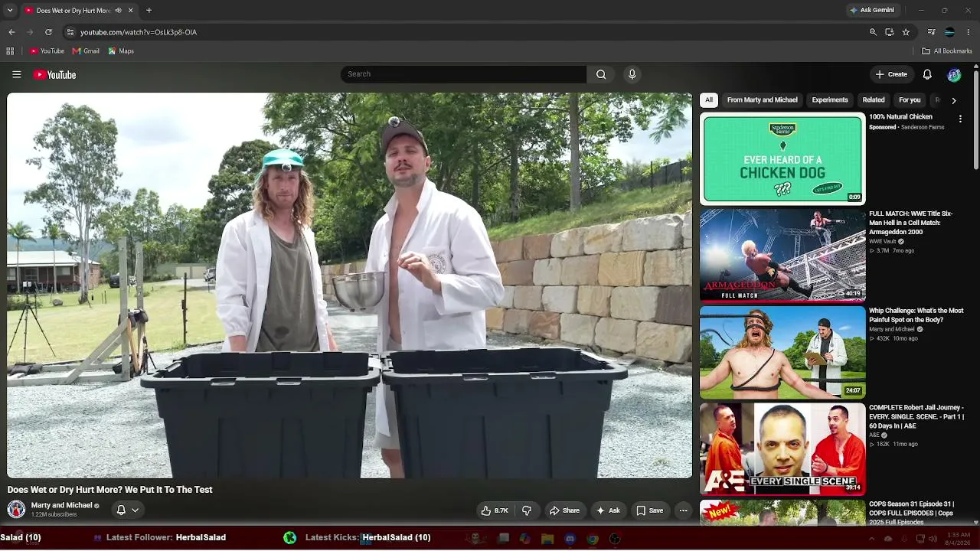This screenshot has height=551, width=980.
Task: Show more filter chips with arrow
Action: [953, 100]
